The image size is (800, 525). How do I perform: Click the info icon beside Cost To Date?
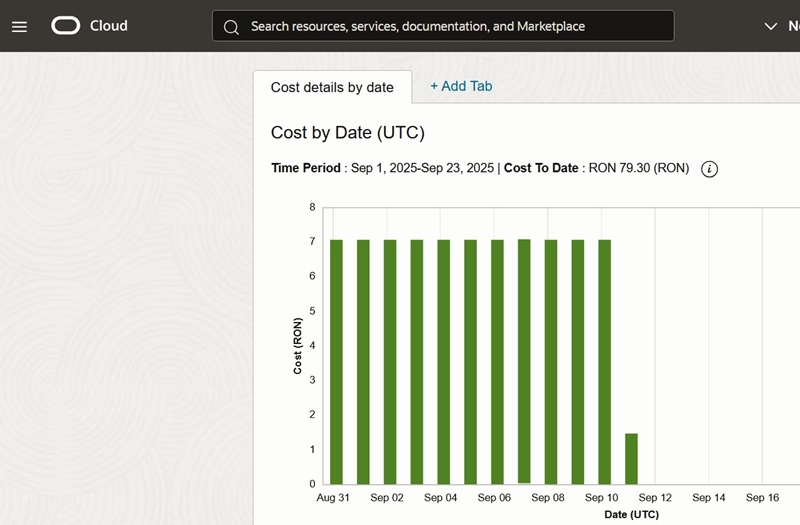[709, 169]
